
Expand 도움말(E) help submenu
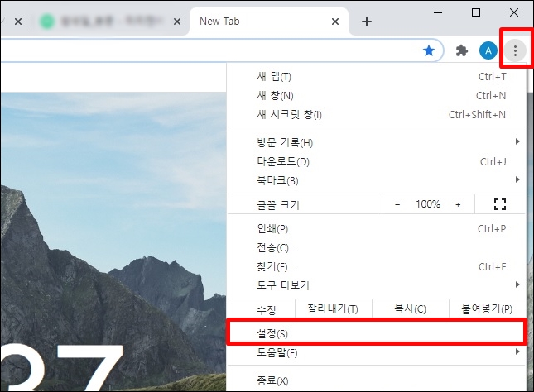point(377,352)
